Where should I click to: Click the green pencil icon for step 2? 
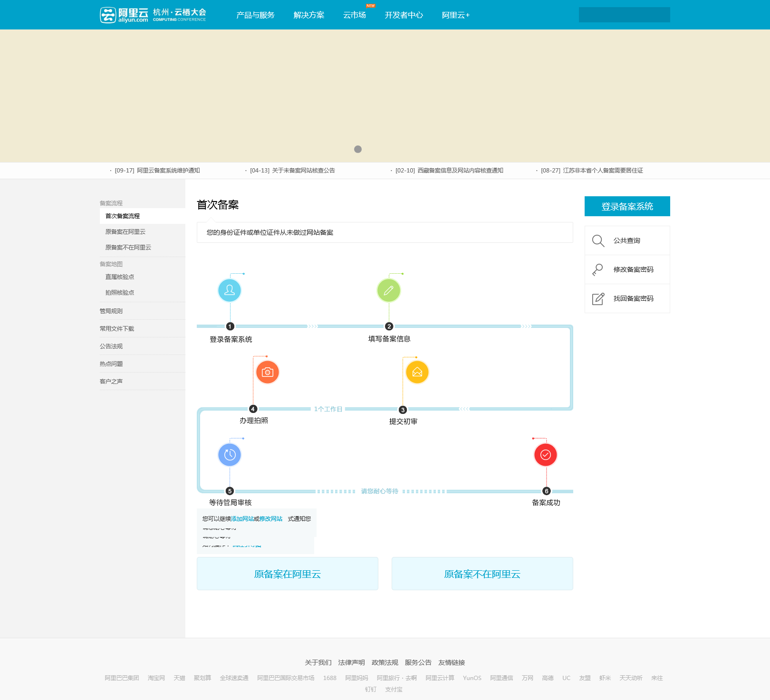coord(389,290)
